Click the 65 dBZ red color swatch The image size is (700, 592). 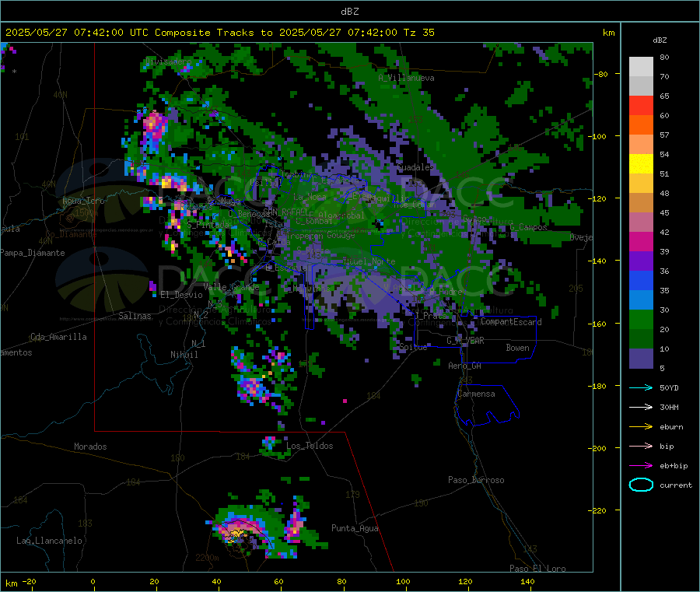click(x=641, y=105)
